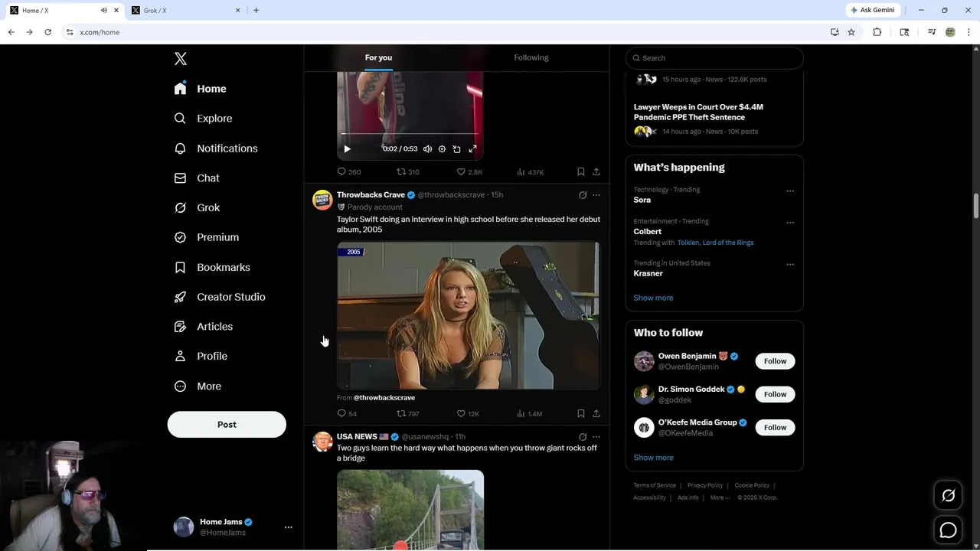Open Profile in the sidebar
980x551 pixels.
click(x=201, y=356)
